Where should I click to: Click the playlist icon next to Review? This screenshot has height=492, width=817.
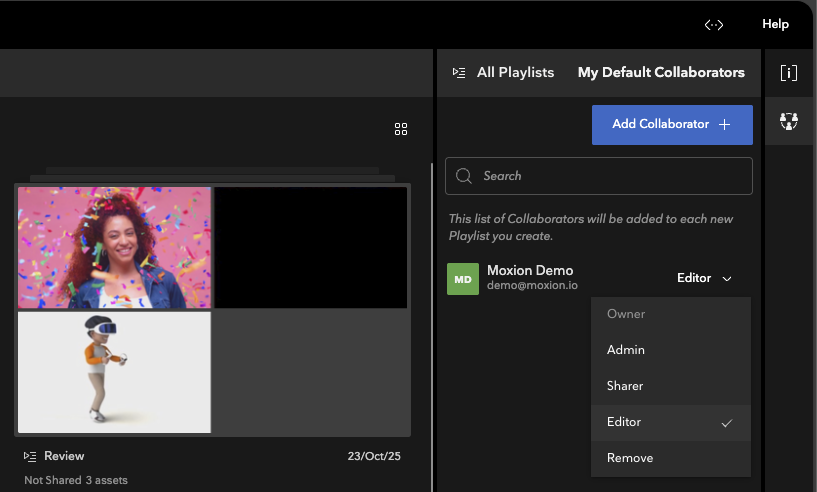[30, 456]
